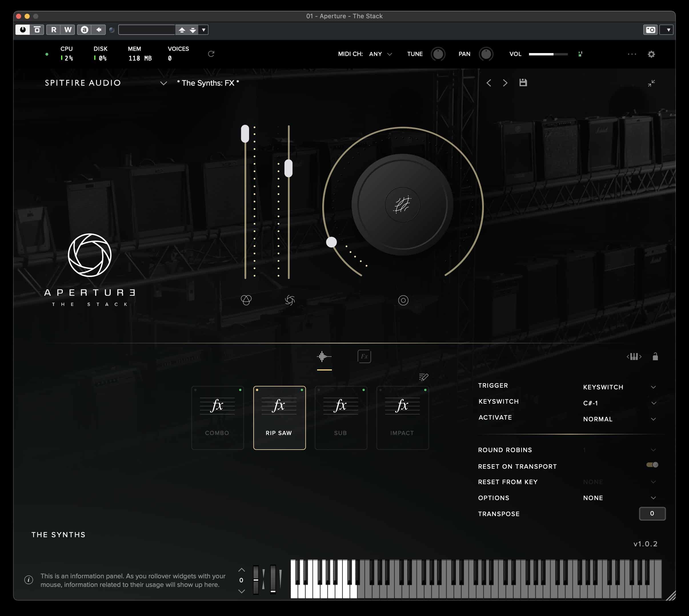Toggle the plugin bypass power button

click(23, 30)
